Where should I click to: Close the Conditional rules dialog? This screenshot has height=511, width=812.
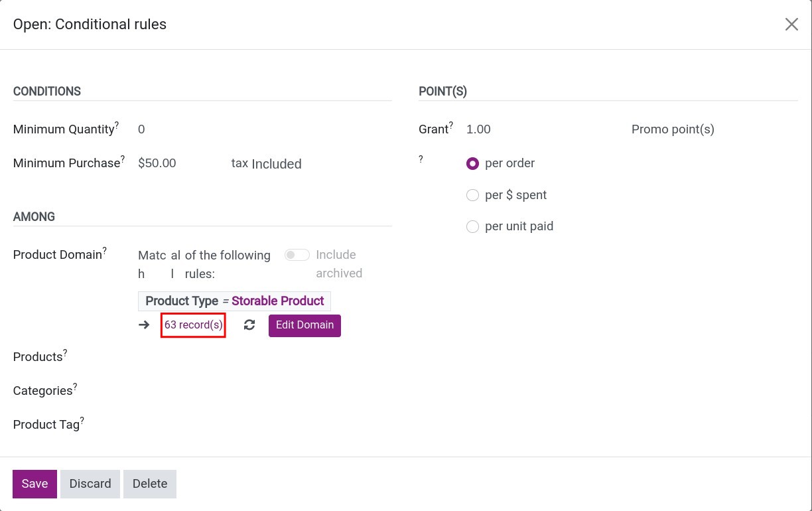click(791, 25)
